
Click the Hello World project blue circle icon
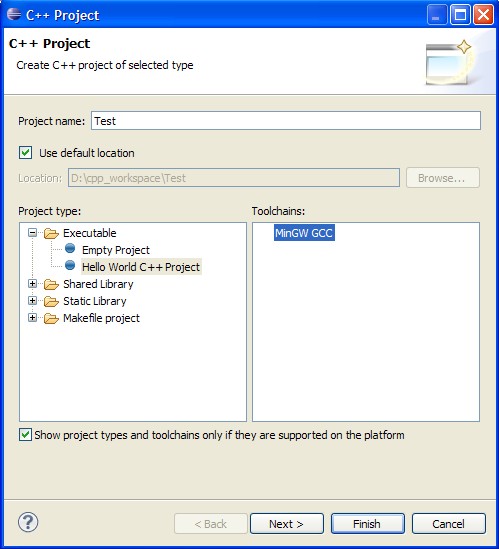(70, 265)
